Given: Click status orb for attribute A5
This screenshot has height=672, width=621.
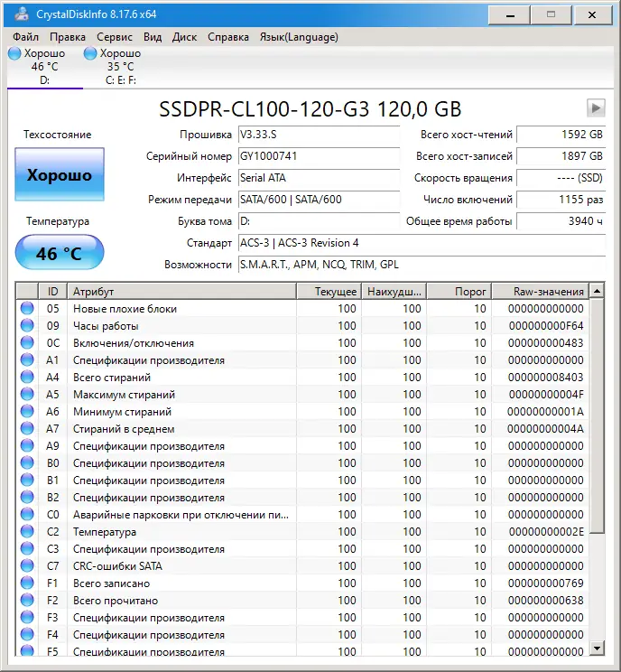Looking at the screenshot, I should tap(27, 394).
